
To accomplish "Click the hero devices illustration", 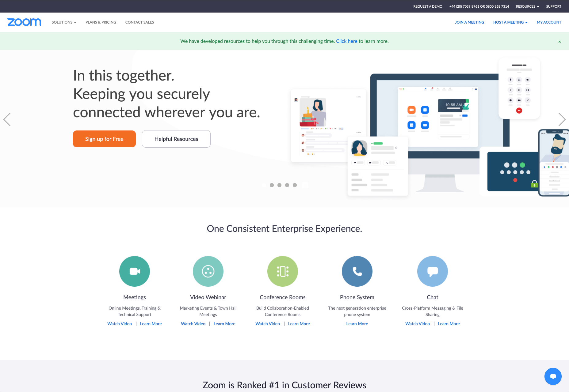I will pos(429,127).
